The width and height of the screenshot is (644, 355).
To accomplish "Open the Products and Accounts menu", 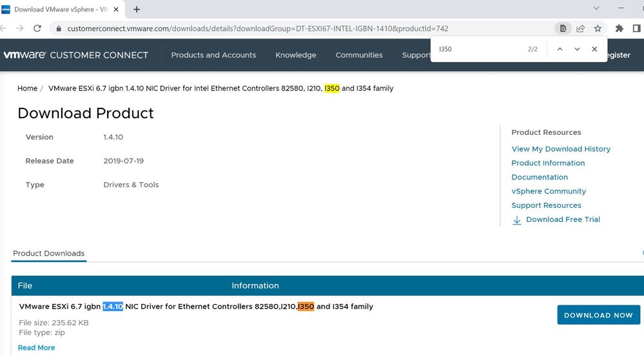I will 213,55.
